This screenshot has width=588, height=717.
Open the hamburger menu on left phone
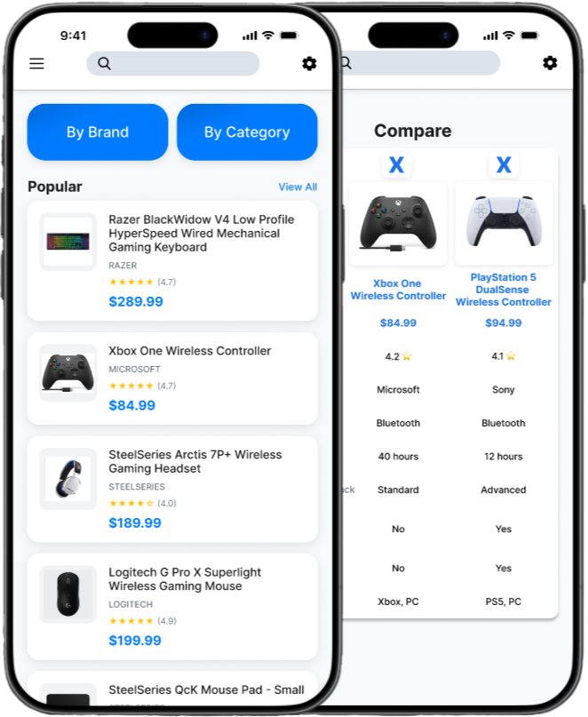37,64
